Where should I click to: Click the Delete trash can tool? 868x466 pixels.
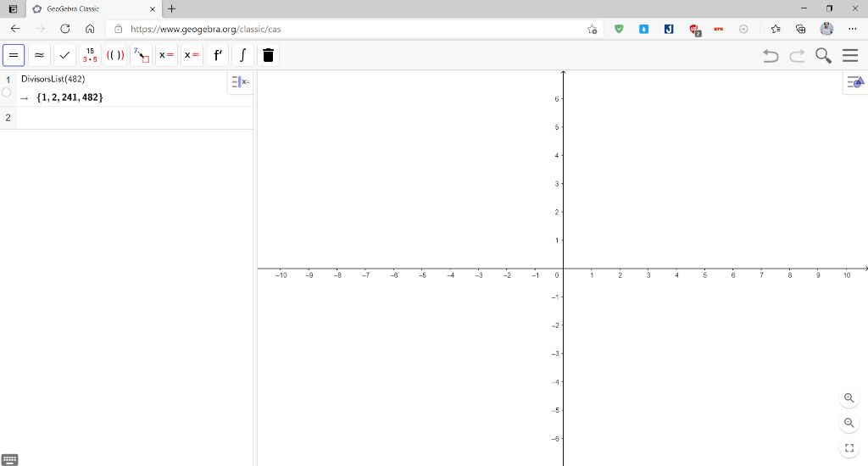268,55
